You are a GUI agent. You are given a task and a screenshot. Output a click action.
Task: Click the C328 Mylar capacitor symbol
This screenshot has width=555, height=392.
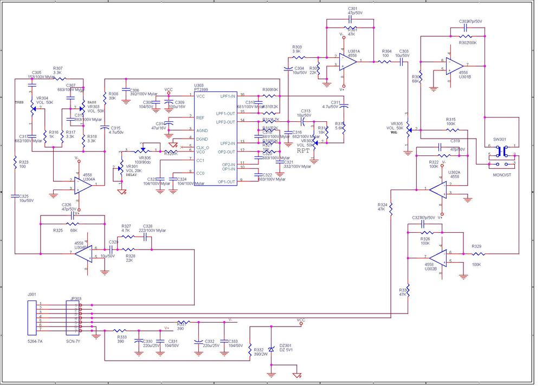145,237
